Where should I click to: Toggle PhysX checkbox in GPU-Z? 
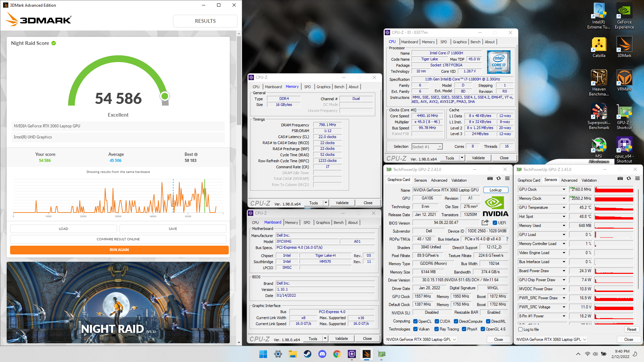464,329
